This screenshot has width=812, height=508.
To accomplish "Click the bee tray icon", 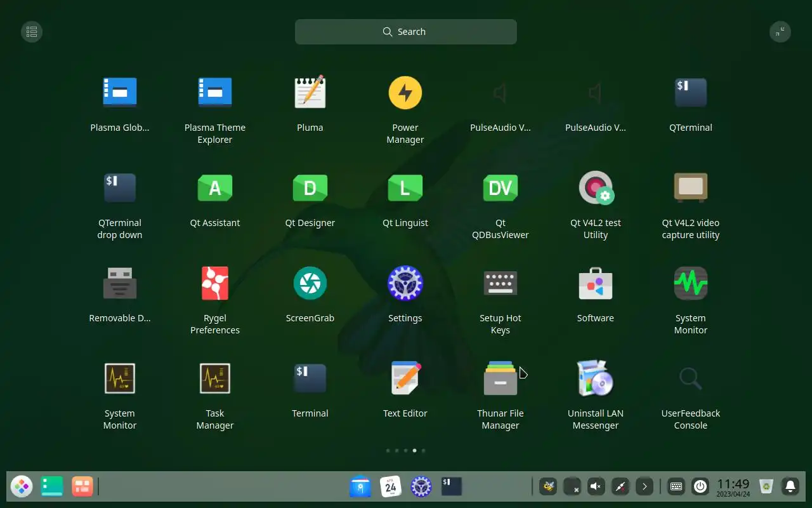I will pos(548,487).
